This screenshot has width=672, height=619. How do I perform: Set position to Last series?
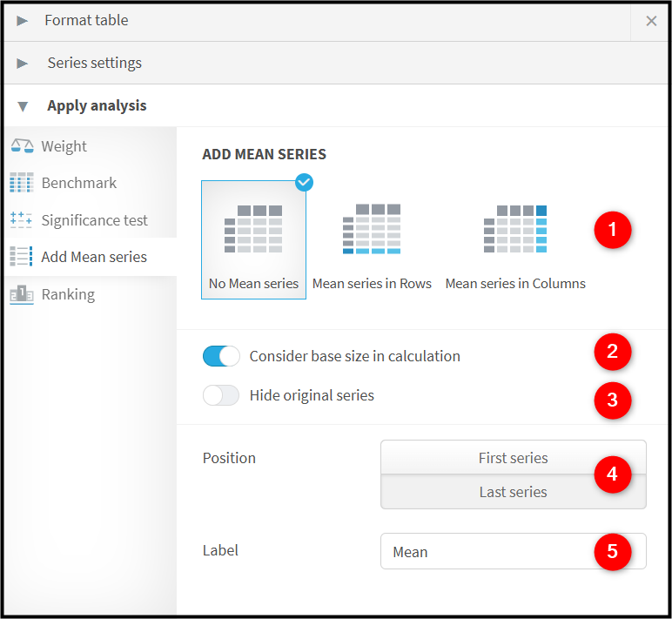pyautogui.click(x=514, y=492)
